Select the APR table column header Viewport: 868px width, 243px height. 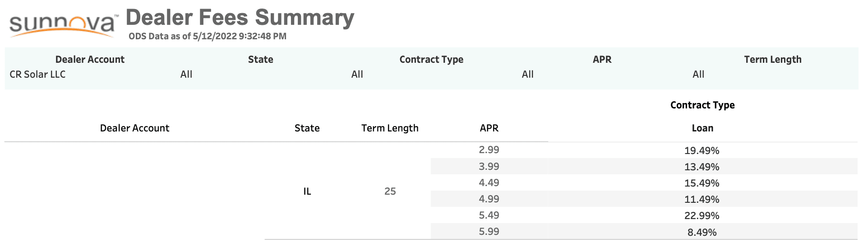point(489,128)
